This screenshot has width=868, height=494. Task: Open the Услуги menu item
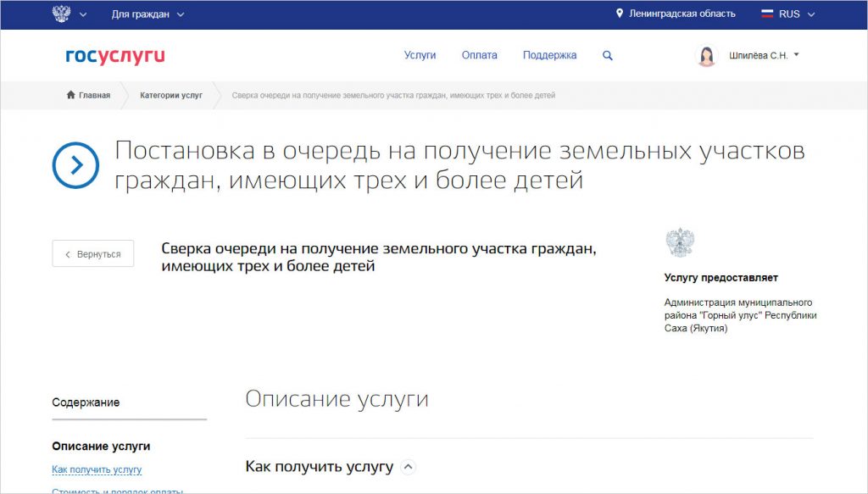click(x=420, y=55)
